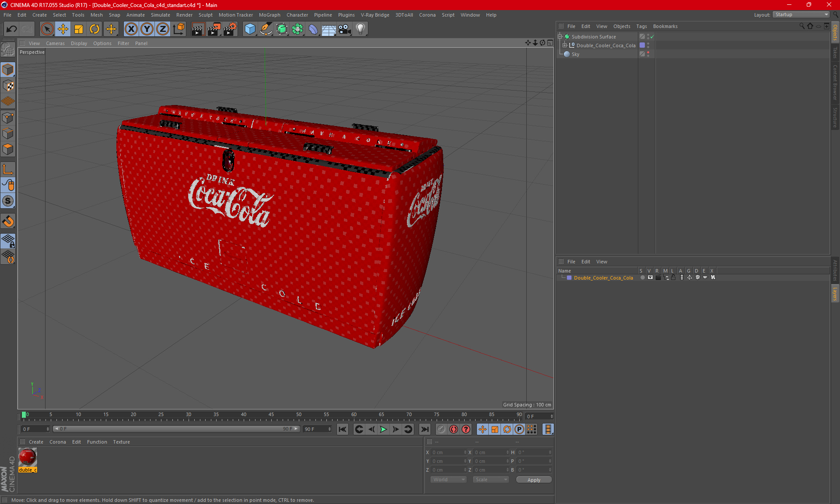The width and height of the screenshot is (840, 504).
Task: Open the Simulate menu
Action: pyautogui.click(x=161, y=15)
